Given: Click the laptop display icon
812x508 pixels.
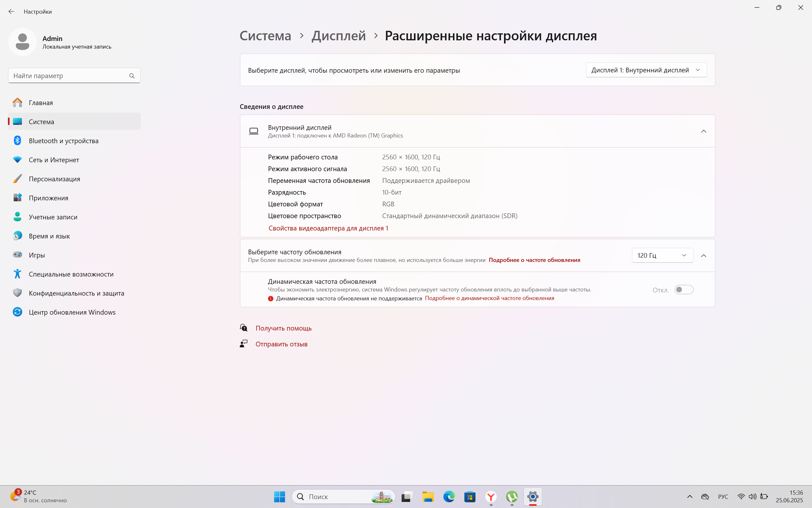Looking at the screenshot, I should point(254,131).
